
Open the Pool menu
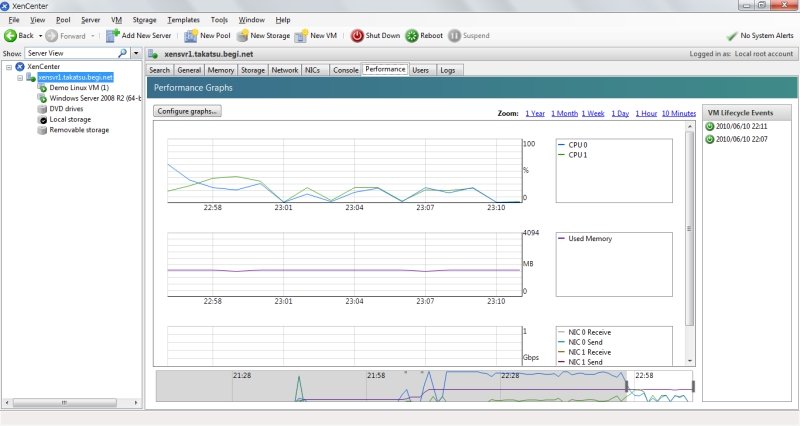coord(63,20)
